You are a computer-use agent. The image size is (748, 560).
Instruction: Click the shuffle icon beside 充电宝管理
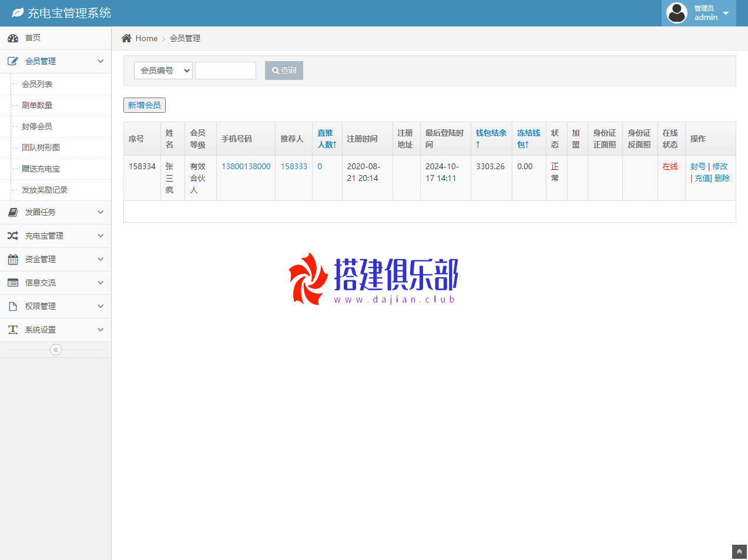[13, 236]
